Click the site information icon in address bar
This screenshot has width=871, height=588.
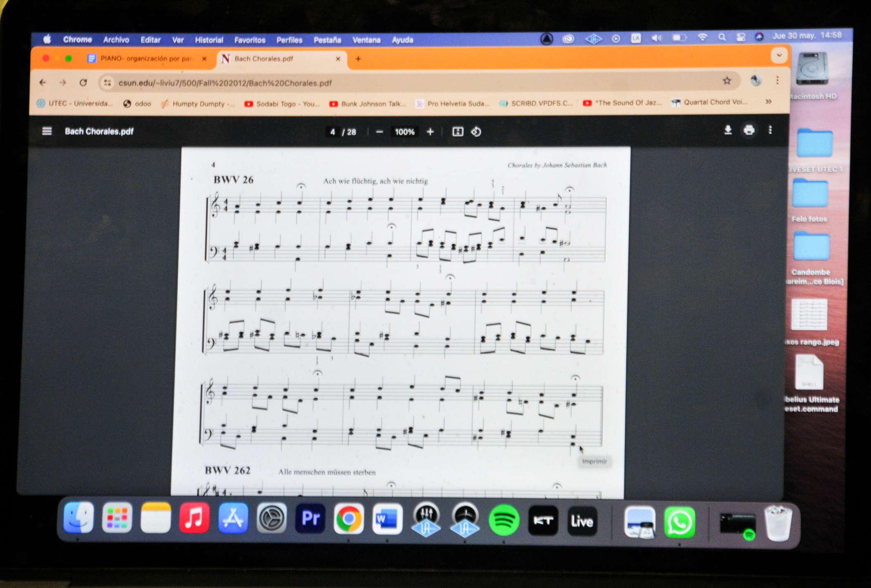[x=107, y=83]
